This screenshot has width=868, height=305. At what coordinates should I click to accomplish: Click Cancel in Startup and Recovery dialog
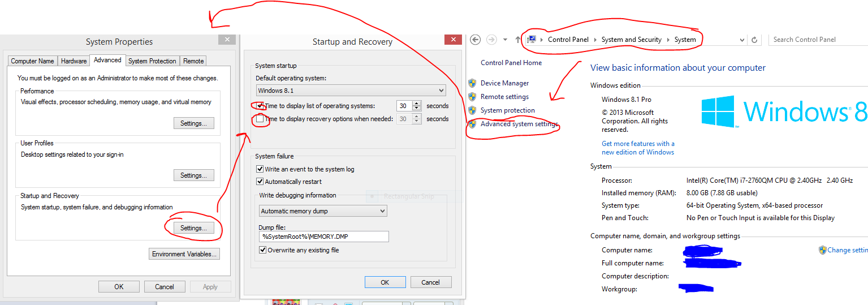[431, 282]
